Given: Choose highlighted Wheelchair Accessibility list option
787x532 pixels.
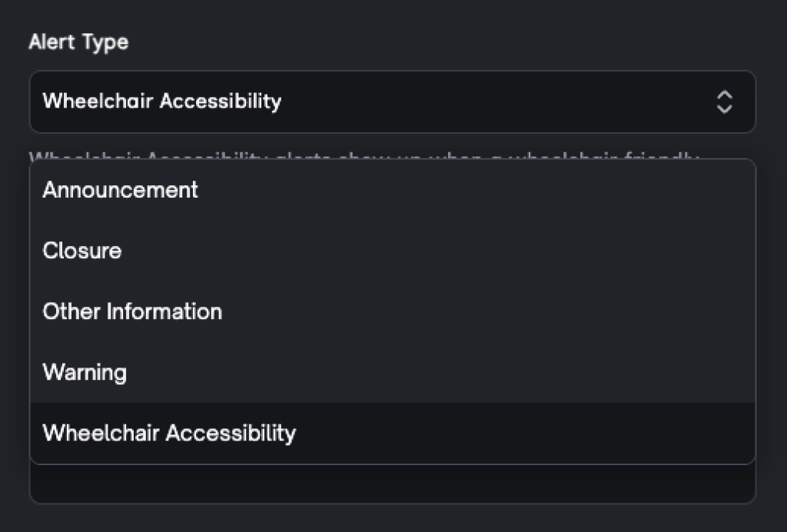Looking at the screenshot, I should [169, 433].
